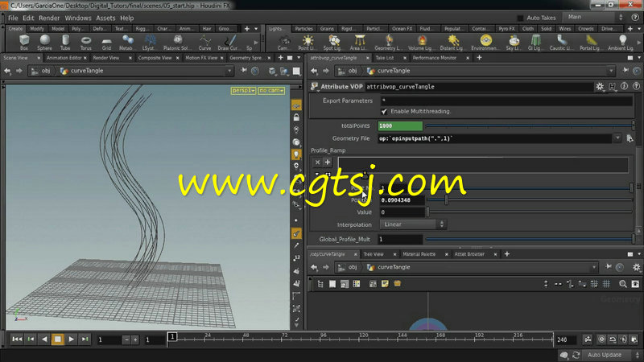Add a Volume Light
Viewport: 644px width, 362px height.
(421, 42)
